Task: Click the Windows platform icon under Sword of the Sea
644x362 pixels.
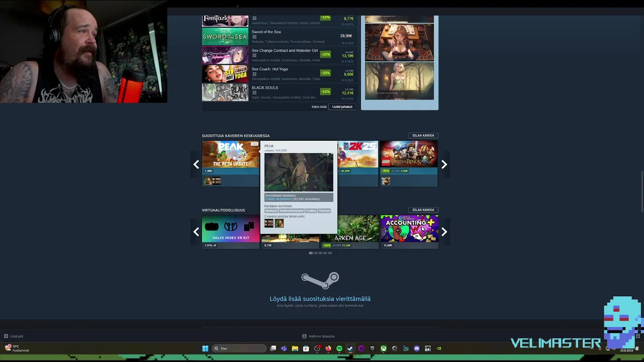Action: point(254,37)
